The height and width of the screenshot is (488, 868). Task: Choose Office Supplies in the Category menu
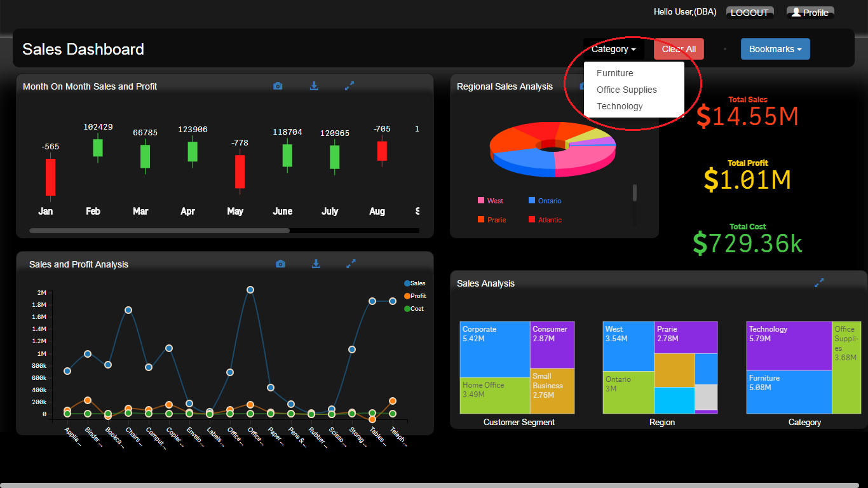627,90
